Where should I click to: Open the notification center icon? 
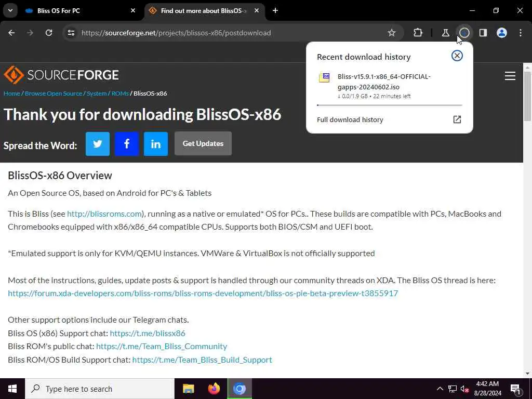click(515, 389)
